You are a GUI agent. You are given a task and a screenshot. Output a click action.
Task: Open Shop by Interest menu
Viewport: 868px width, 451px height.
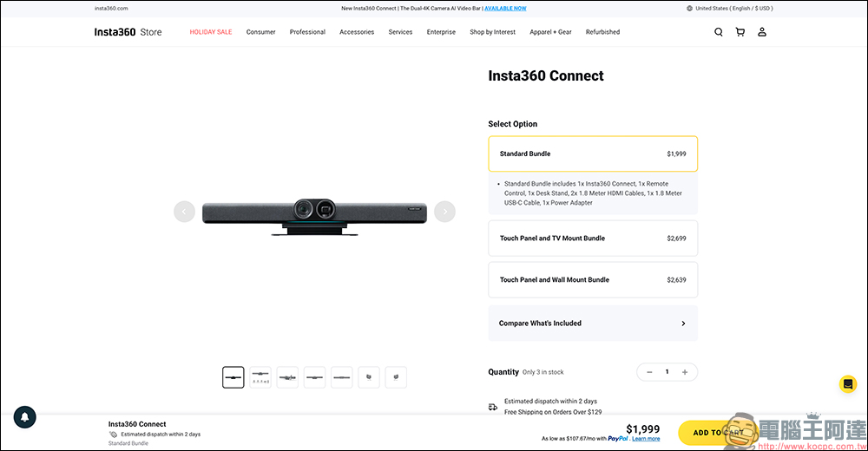493,32
